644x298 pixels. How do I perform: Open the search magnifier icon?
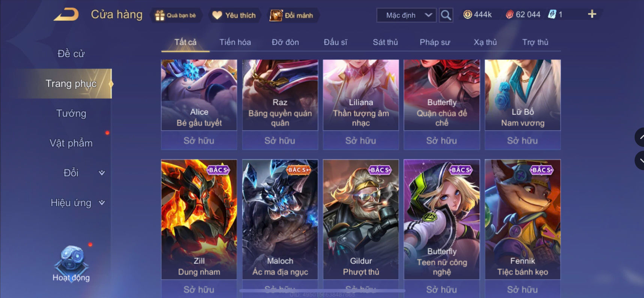pos(446,15)
